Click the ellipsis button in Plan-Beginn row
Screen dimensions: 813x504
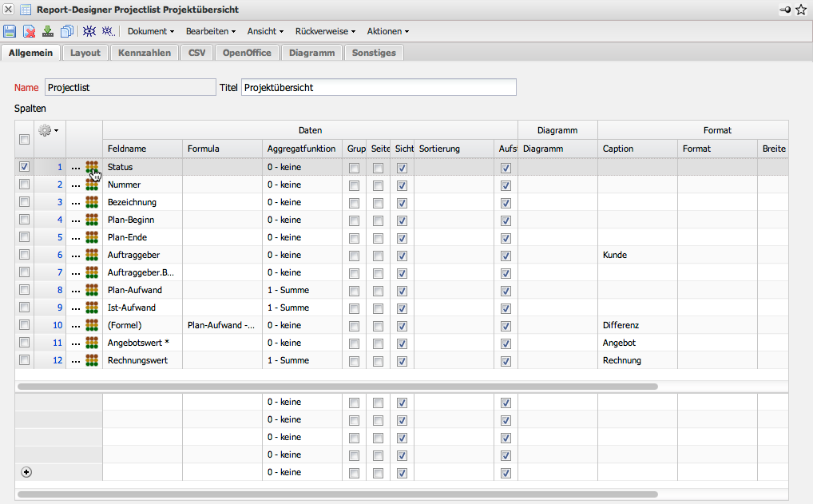tap(75, 220)
